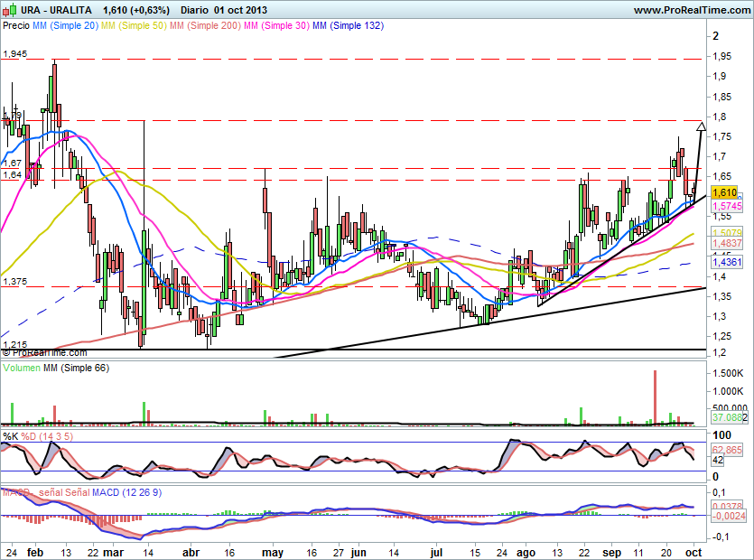The image size is (754, 560).
Task: Toggle the MM (Simple 200) legend entry
Action: [x=207, y=26]
